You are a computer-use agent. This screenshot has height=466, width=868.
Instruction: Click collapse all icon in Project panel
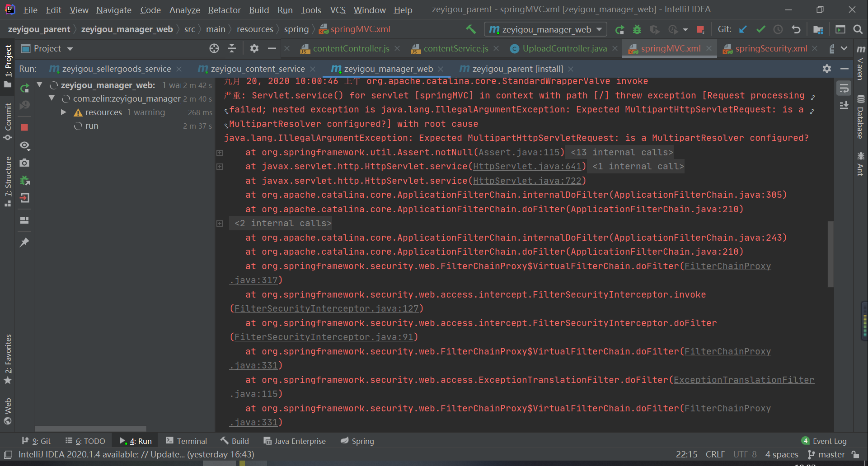(x=232, y=48)
